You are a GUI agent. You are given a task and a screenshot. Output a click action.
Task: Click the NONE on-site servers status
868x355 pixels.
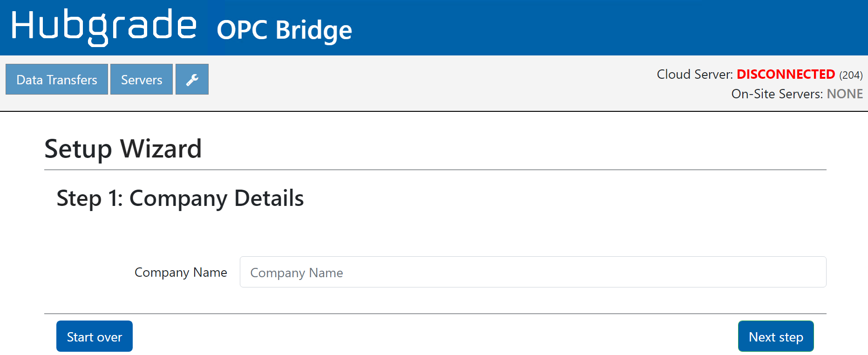tap(845, 94)
